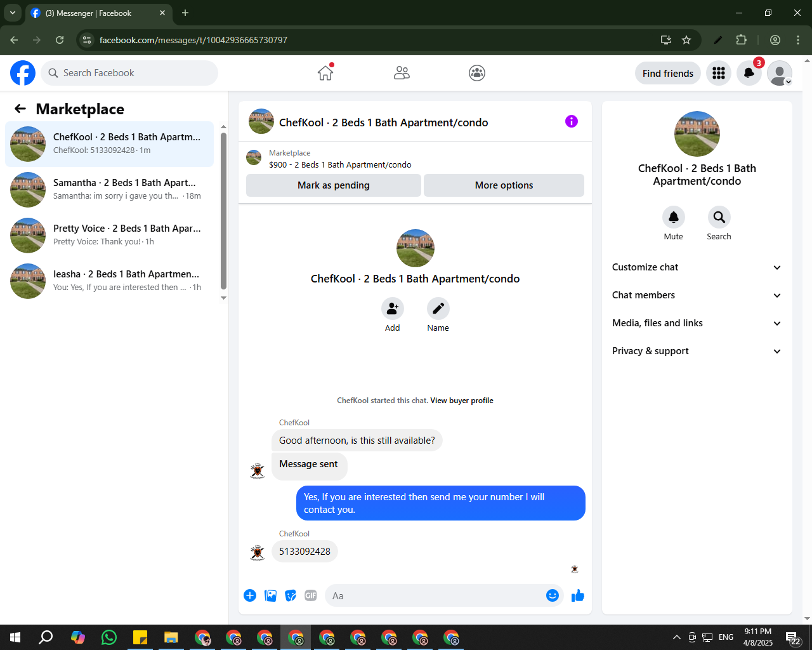812x650 pixels.
Task: Click message 'Good afternoon, is this still available?'
Action: (x=357, y=441)
